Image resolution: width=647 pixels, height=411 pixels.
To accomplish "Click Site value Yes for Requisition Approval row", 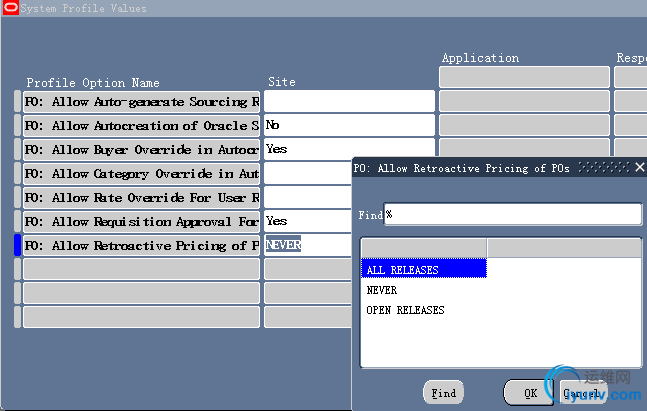I will point(308,221).
